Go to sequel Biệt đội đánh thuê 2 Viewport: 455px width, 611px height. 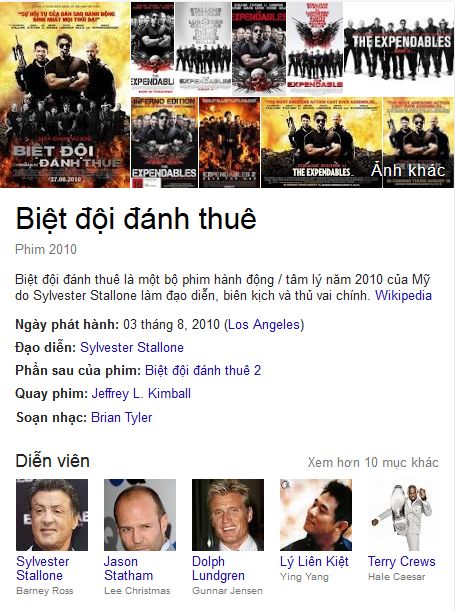point(203,370)
